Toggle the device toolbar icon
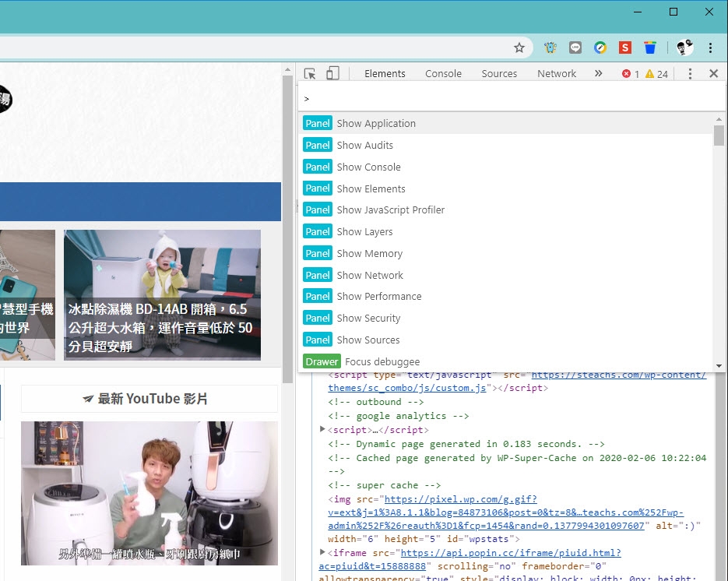 (x=332, y=74)
